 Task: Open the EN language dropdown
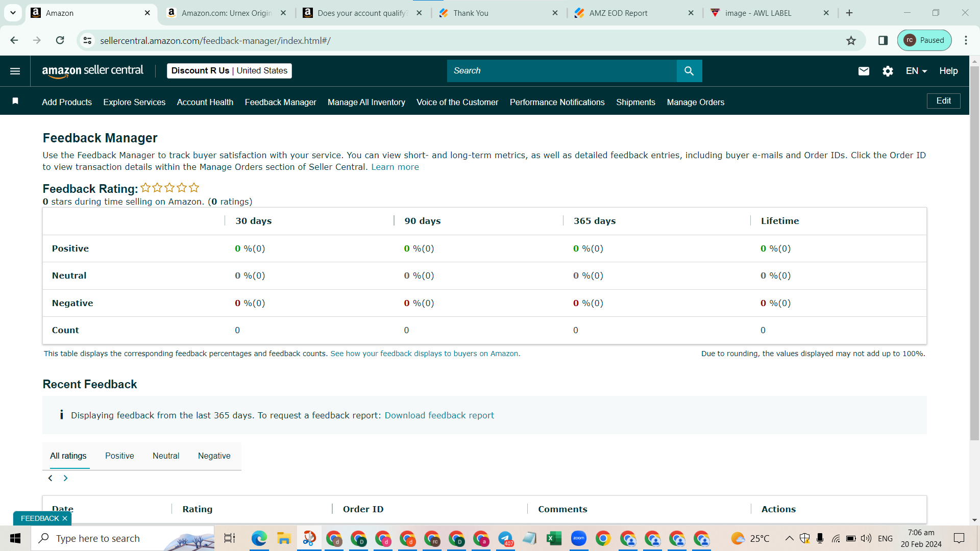(916, 71)
